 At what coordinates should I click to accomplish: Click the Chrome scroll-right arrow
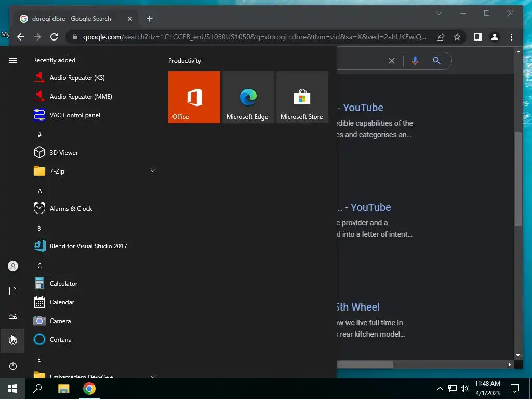pos(509,364)
